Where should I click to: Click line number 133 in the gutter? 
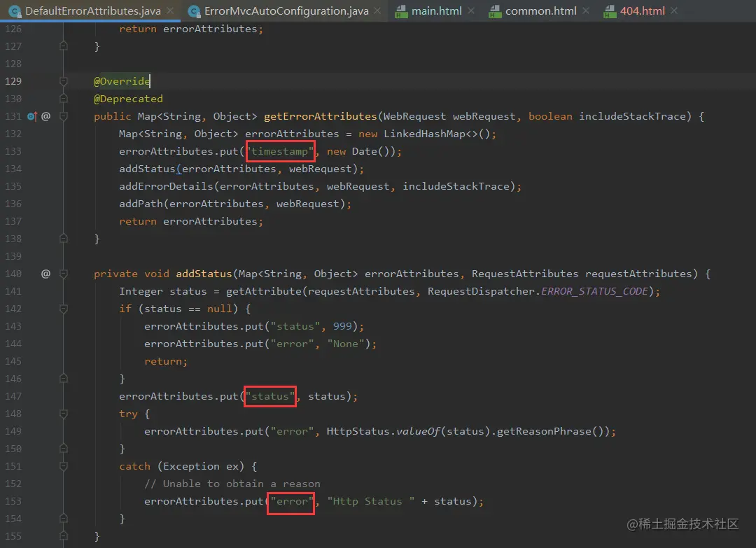pos(13,151)
